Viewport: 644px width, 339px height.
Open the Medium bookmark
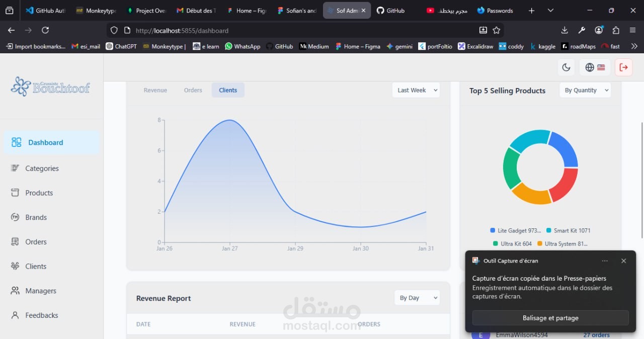[x=314, y=46]
